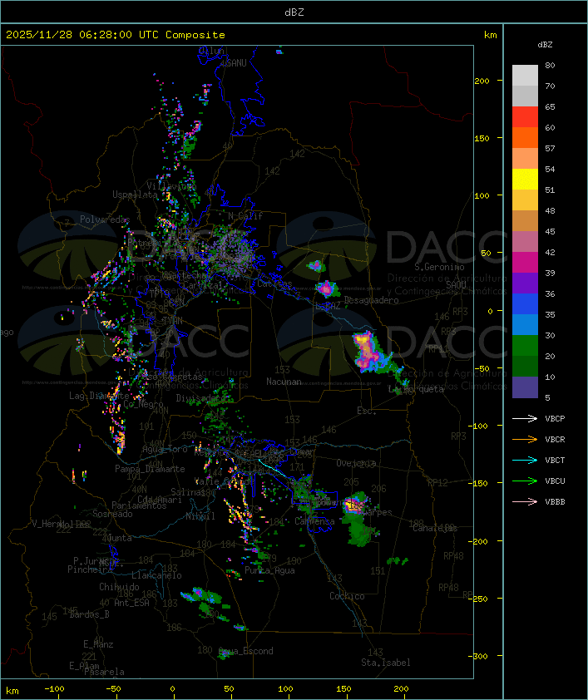Screen dimensions: 588x700
Task: Click the Punta_Agua label on the map
Action: click(269, 570)
